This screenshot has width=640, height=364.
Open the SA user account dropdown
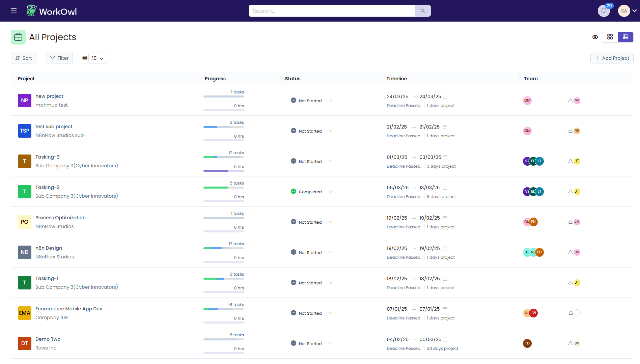point(627,11)
